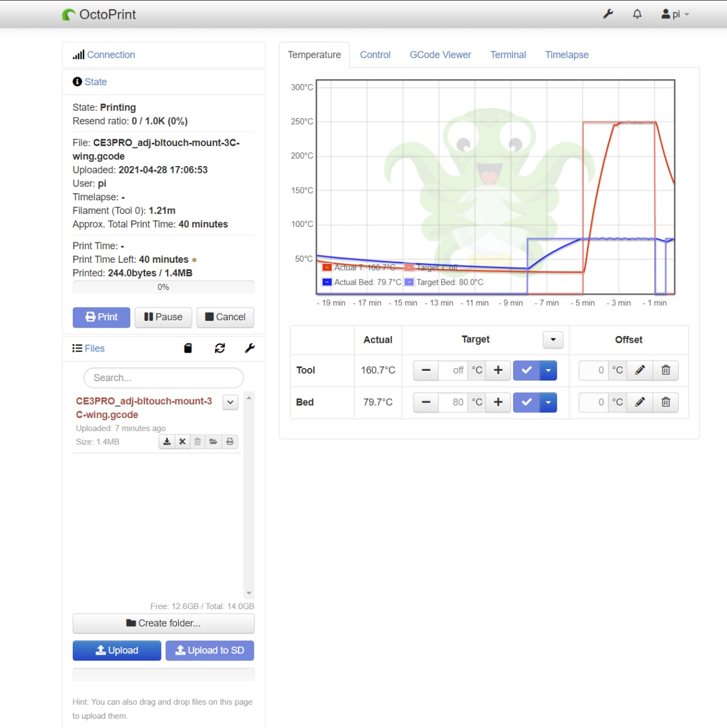The image size is (727, 728).
Task: Load the gcode file via folder icon
Action: (x=213, y=441)
